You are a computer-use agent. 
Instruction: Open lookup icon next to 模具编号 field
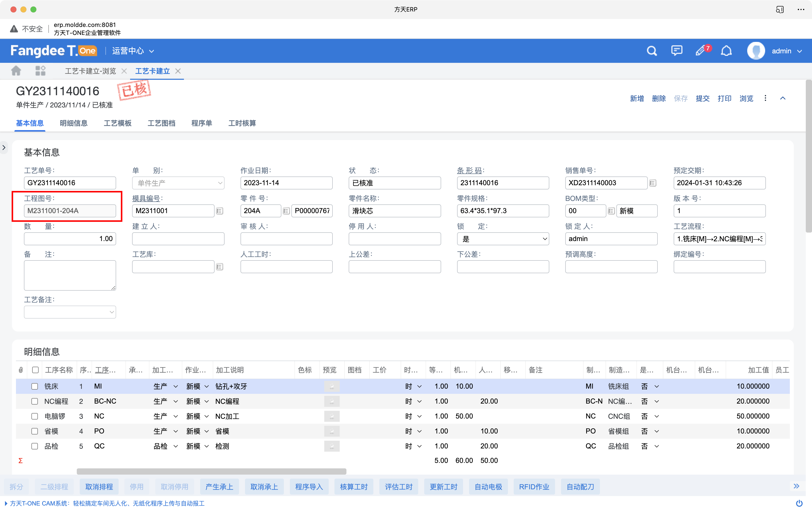pyautogui.click(x=220, y=211)
